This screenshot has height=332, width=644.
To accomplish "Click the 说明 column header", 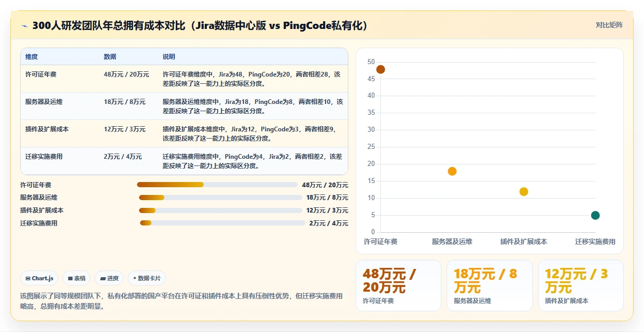I will (169, 57).
